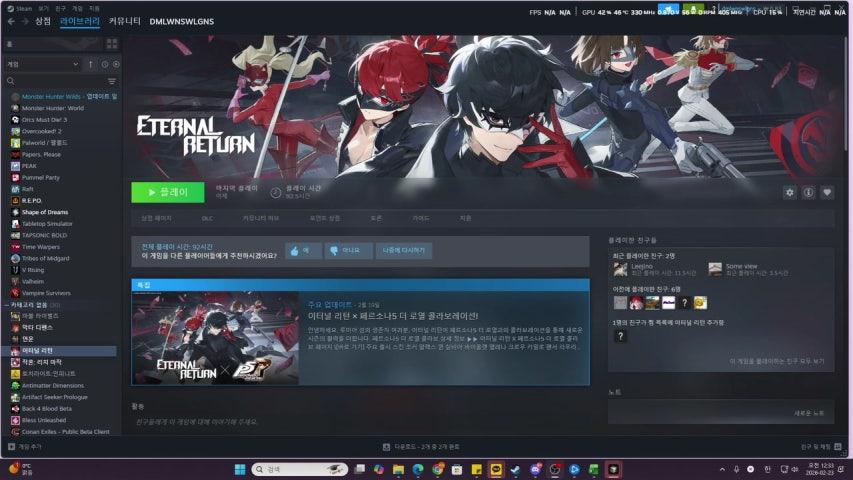Open Some view friend's profile avatar
This screenshot has width=853, height=480.
tap(715, 269)
